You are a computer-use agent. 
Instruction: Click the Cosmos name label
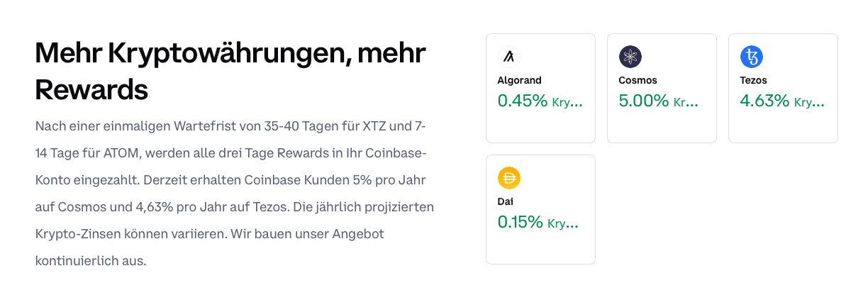pyautogui.click(x=638, y=81)
